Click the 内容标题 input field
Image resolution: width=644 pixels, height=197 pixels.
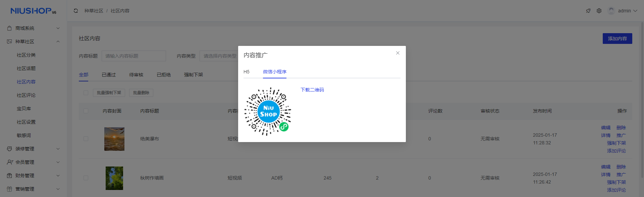pyautogui.click(x=134, y=56)
